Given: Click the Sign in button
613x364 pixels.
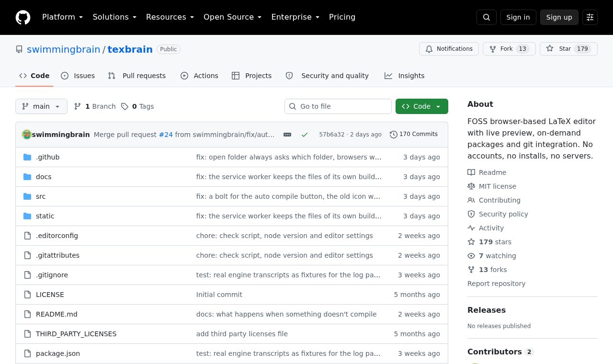Looking at the screenshot, I should tap(518, 17).
